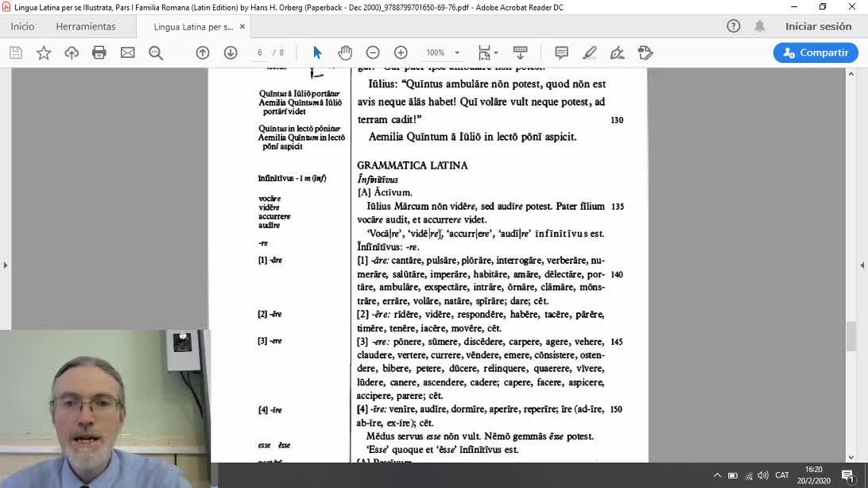Viewport: 868px width, 488px height.
Task: Open the find text magnifier
Action: (x=156, y=52)
